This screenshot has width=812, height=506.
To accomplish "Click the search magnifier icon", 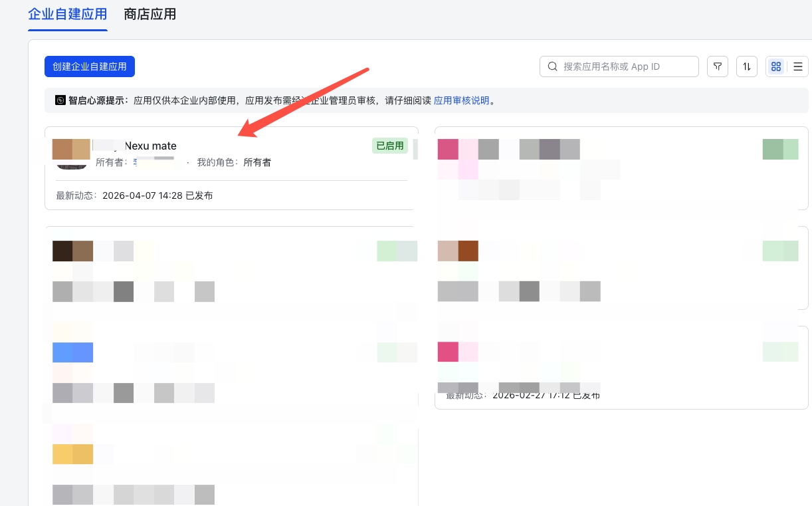I will tap(553, 66).
